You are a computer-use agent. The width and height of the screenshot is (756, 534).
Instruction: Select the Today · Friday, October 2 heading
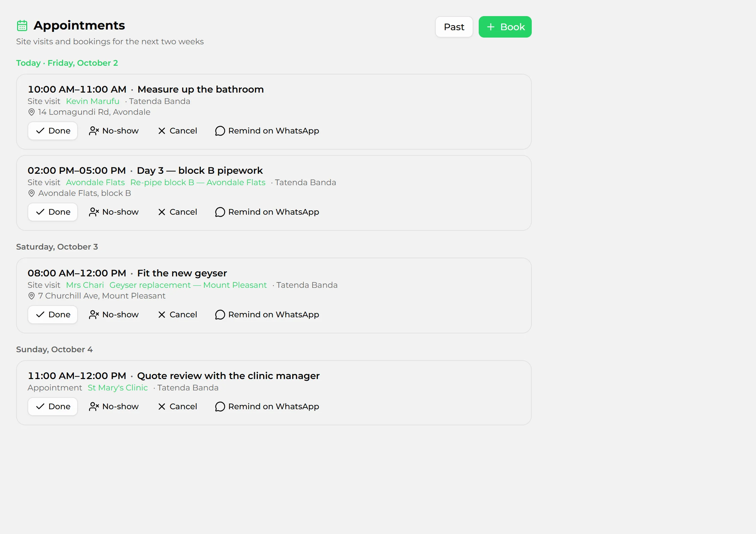[x=67, y=63]
